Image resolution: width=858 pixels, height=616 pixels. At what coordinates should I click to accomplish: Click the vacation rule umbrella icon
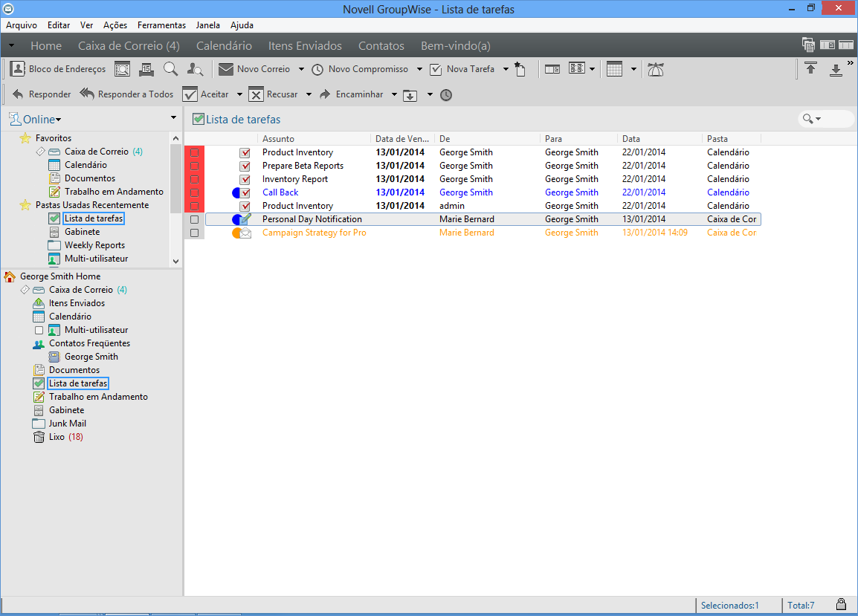656,69
